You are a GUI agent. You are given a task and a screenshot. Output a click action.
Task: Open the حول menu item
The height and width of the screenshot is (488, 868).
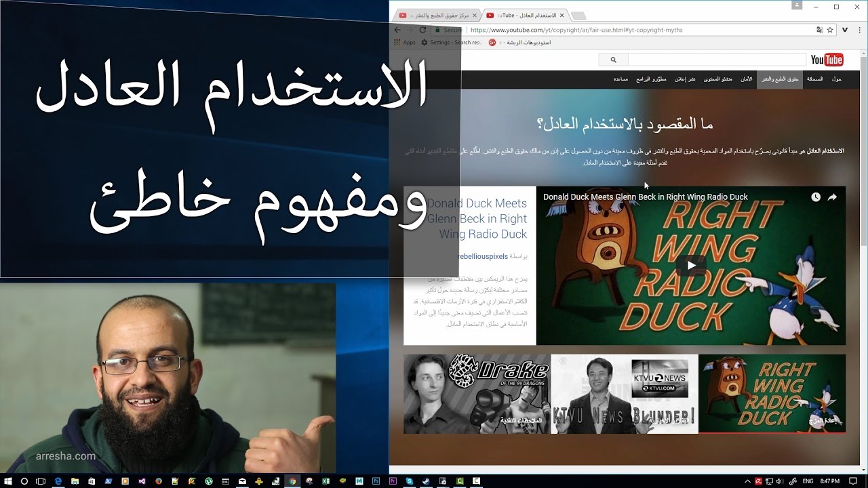pyautogui.click(x=837, y=79)
